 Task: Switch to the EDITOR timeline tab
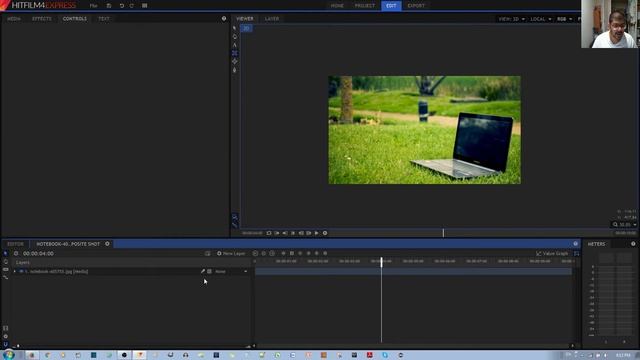click(16, 244)
